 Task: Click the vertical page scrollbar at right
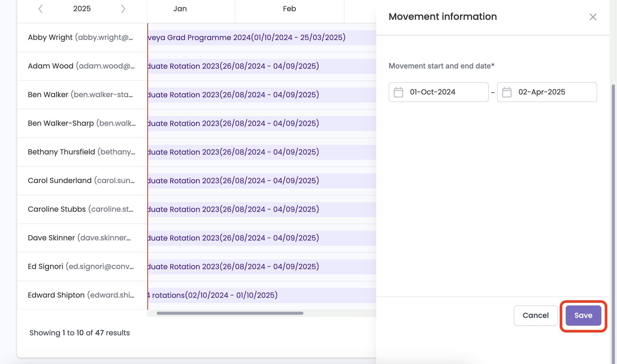[613, 224]
